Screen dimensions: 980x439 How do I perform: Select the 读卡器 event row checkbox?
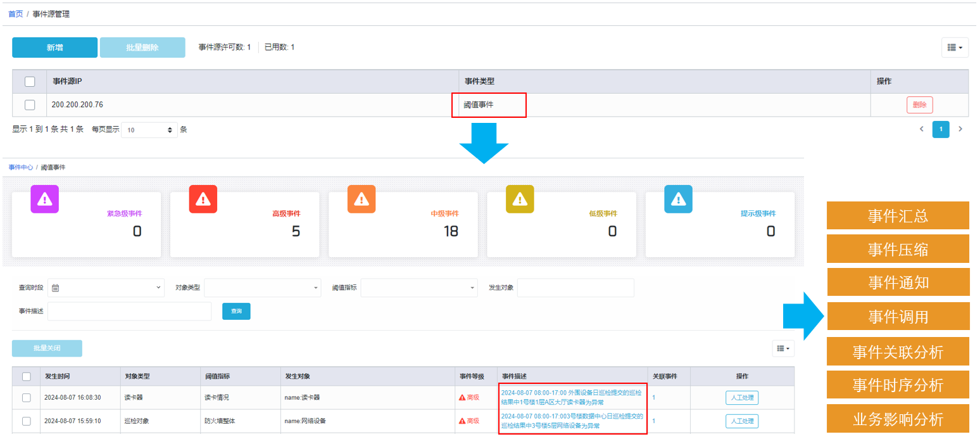pos(27,398)
